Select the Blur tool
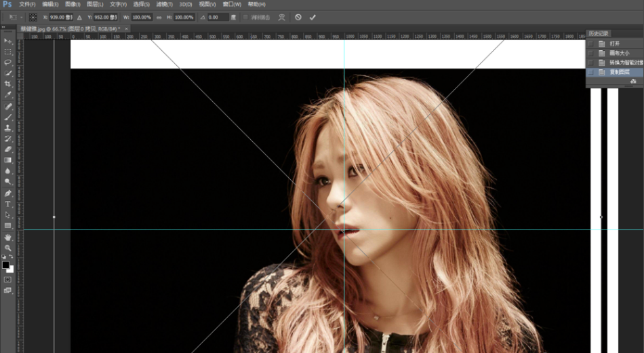This screenshot has height=353, width=644. (x=8, y=171)
